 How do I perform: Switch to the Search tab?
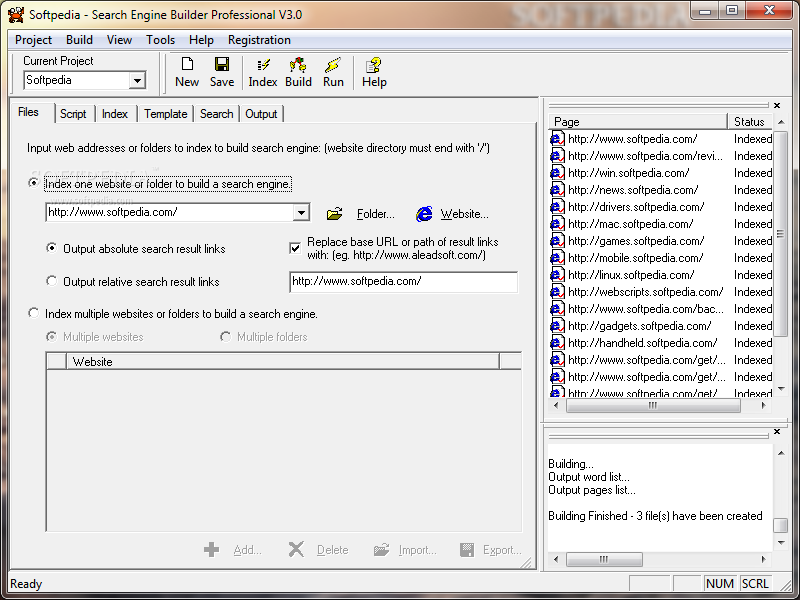pyautogui.click(x=216, y=114)
